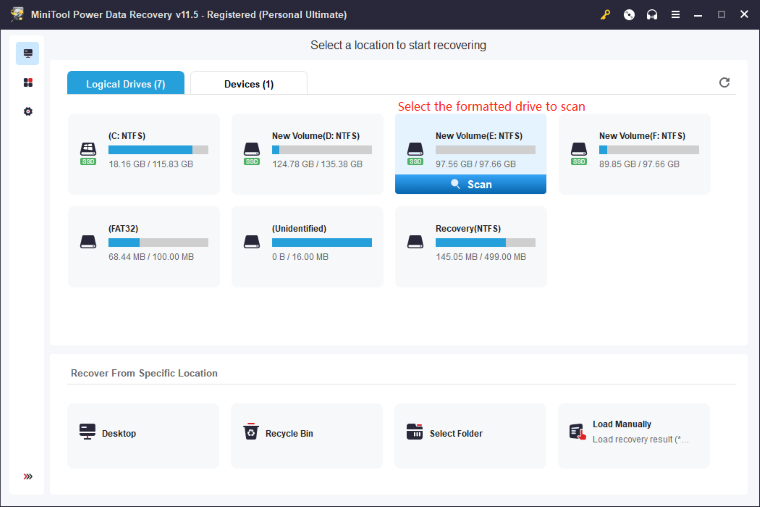Click the headphones support icon
The width and height of the screenshot is (760, 507).
(x=652, y=15)
